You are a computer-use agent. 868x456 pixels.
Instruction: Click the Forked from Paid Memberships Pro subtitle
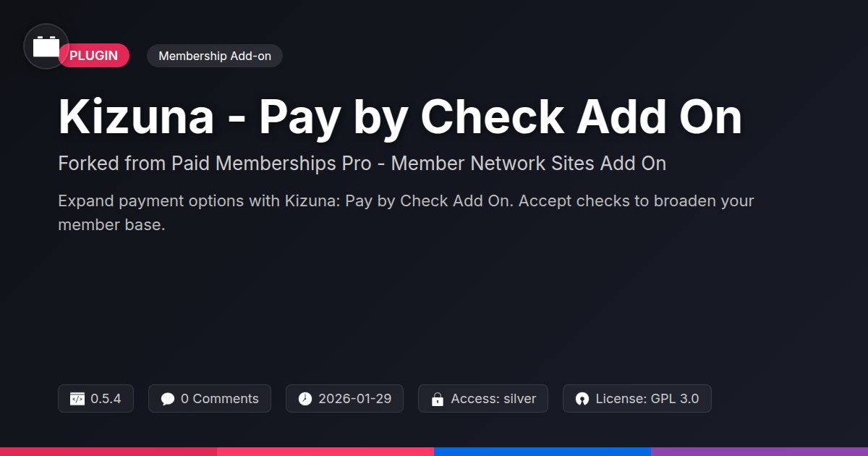point(362,164)
